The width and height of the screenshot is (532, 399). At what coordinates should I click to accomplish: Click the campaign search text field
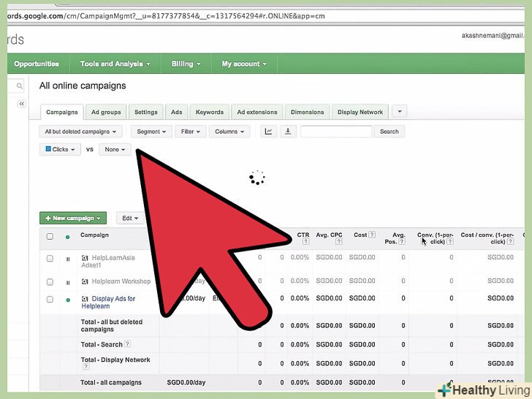tap(336, 132)
